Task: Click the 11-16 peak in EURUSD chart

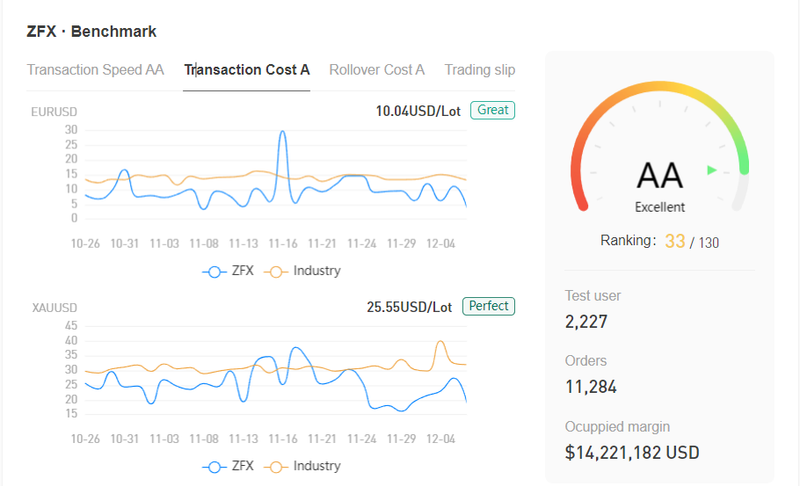Action: point(282,132)
